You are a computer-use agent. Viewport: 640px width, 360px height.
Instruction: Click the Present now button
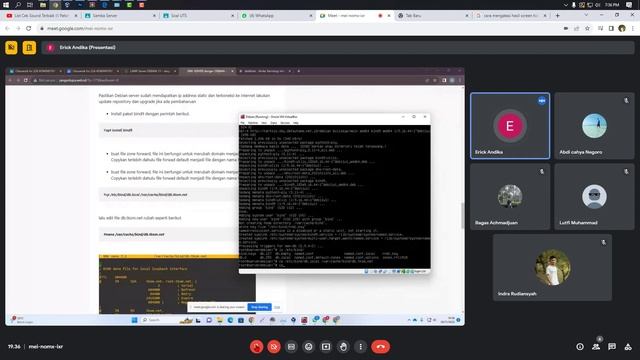click(x=326, y=347)
